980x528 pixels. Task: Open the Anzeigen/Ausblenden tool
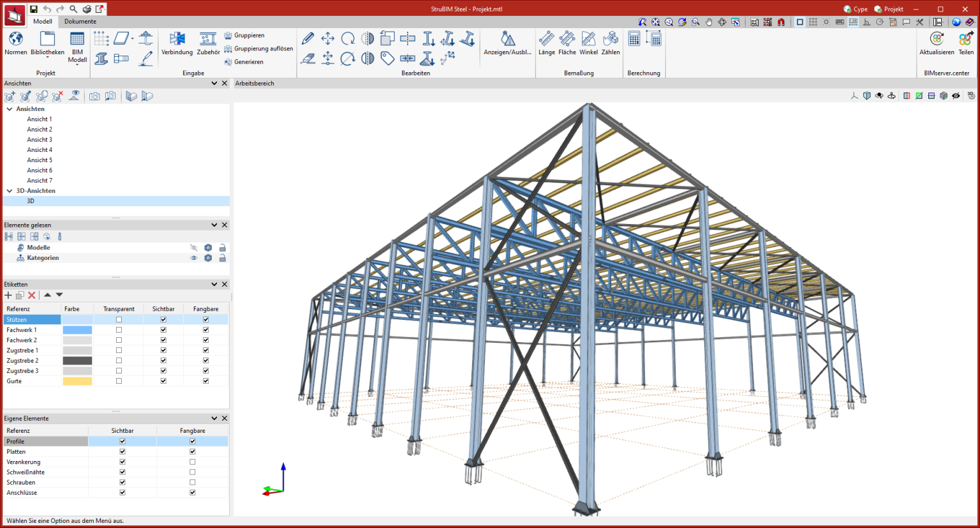click(x=507, y=40)
